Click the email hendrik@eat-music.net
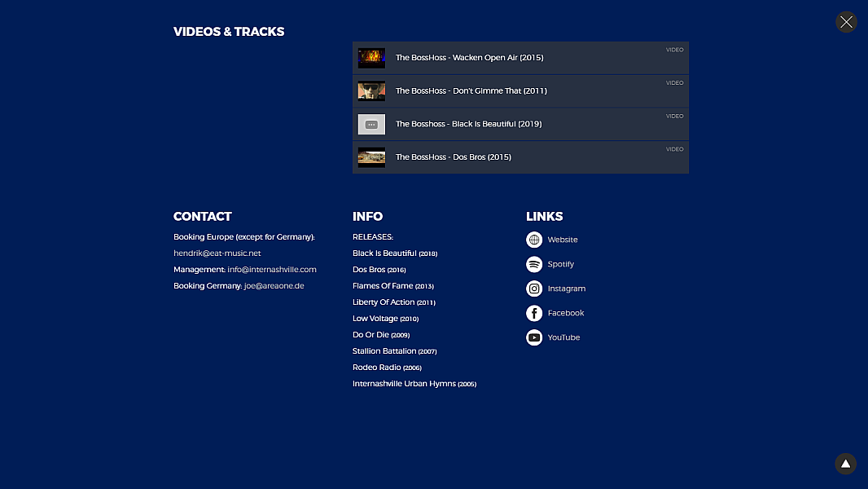The width and height of the screenshot is (868, 489). [x=217, y=253]
